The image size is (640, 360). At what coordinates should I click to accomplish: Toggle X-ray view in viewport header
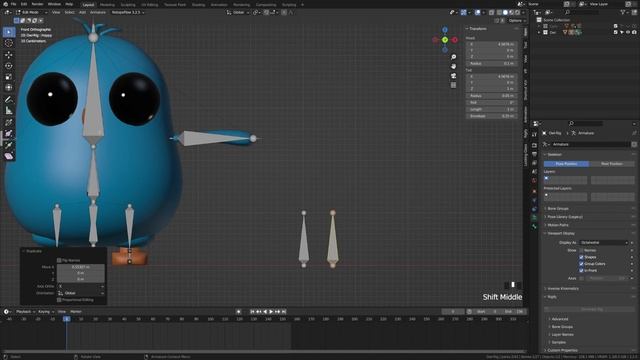(x=491, y=13)
